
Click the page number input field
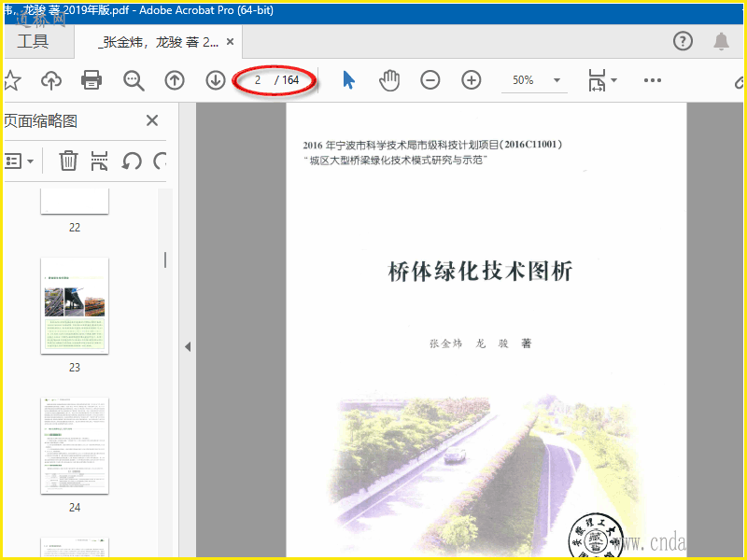click(258, 80)
